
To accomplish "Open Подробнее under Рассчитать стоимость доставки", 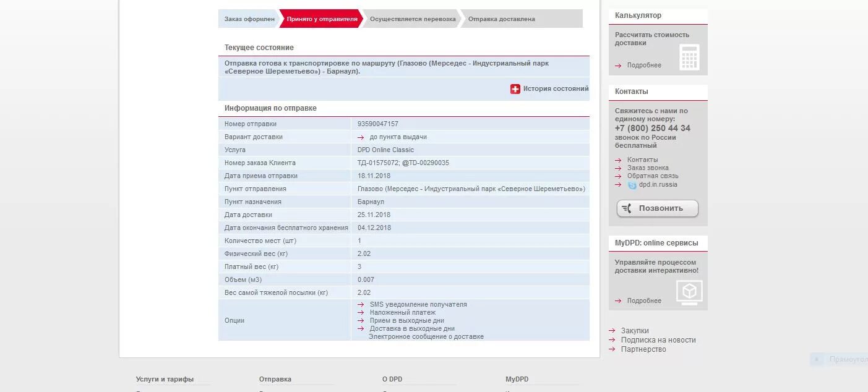I will 644,66.
